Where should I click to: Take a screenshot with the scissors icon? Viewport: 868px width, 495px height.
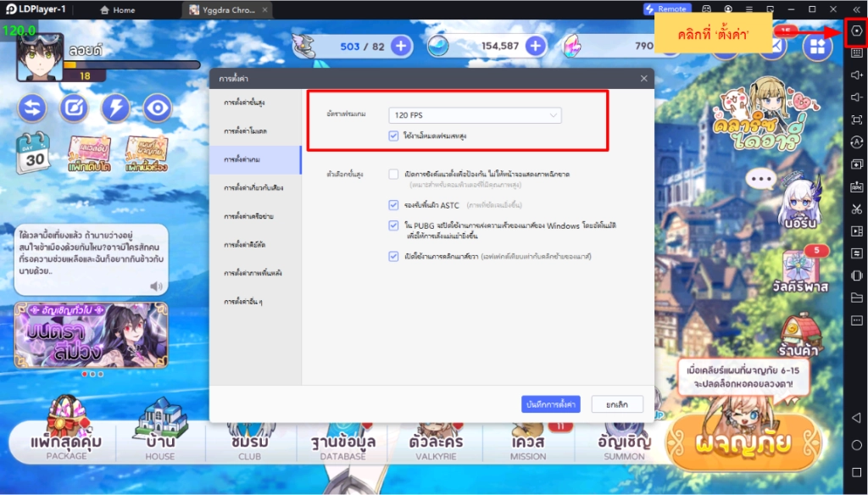(856, 209)
